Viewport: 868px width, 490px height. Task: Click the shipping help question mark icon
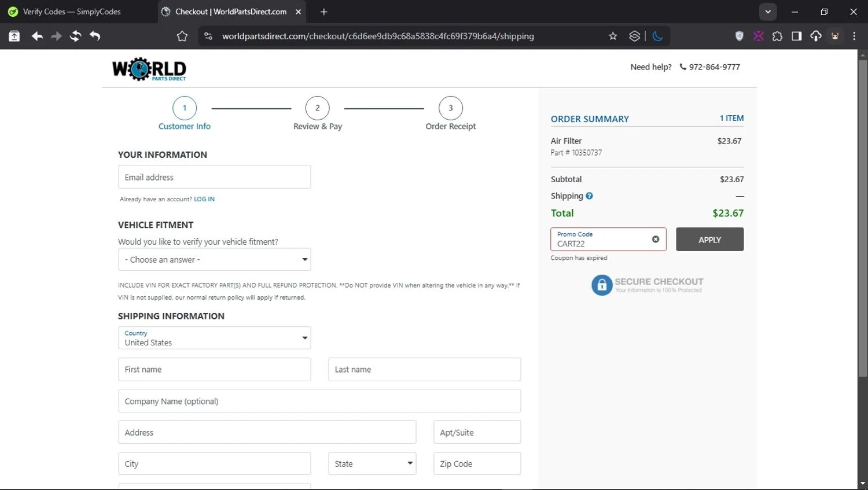point(589,196)
